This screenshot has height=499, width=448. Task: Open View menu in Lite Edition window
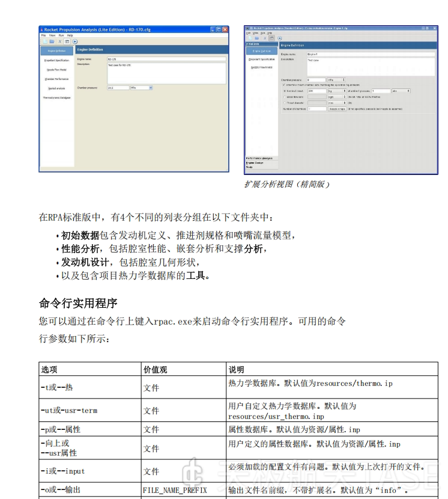click(x=52, y=35)
